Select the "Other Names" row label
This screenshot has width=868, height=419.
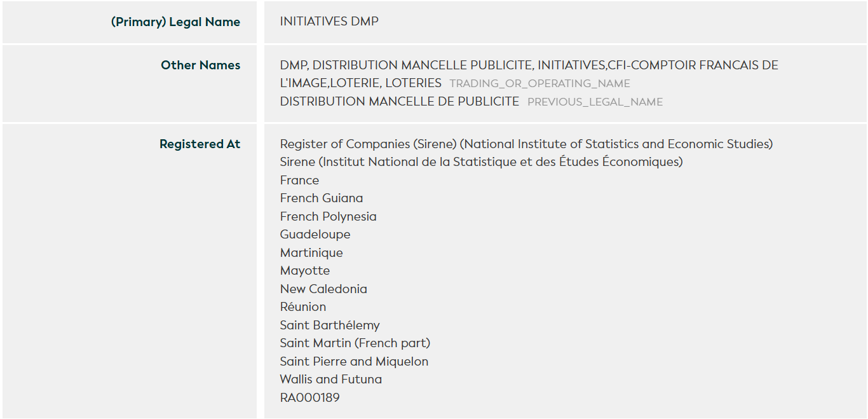(200, 65)
